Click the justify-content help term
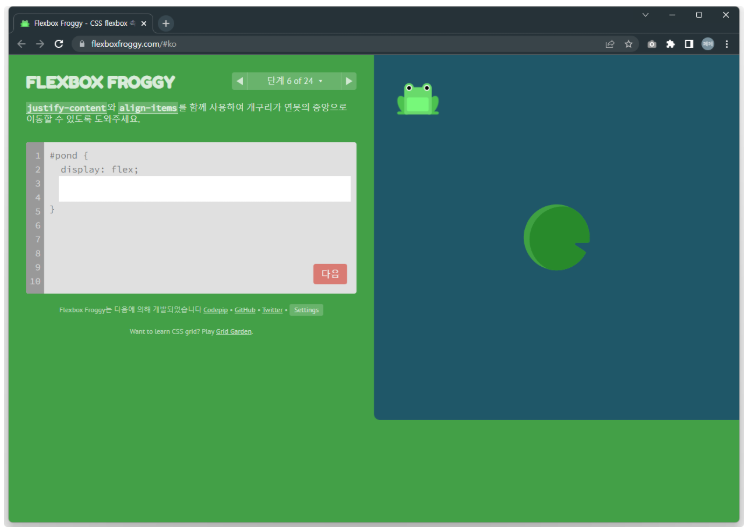The width and height of the screenshot is (749, 530). pyautogui.click(x=66, y=108)
